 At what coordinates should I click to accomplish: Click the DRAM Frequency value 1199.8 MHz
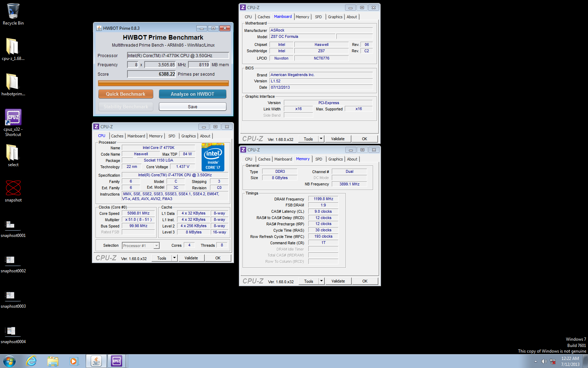323,199
